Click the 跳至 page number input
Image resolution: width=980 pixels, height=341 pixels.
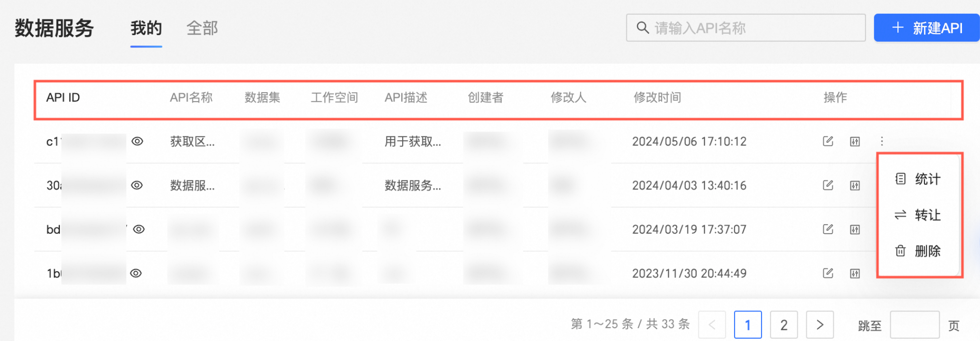(x=914, y=325)
